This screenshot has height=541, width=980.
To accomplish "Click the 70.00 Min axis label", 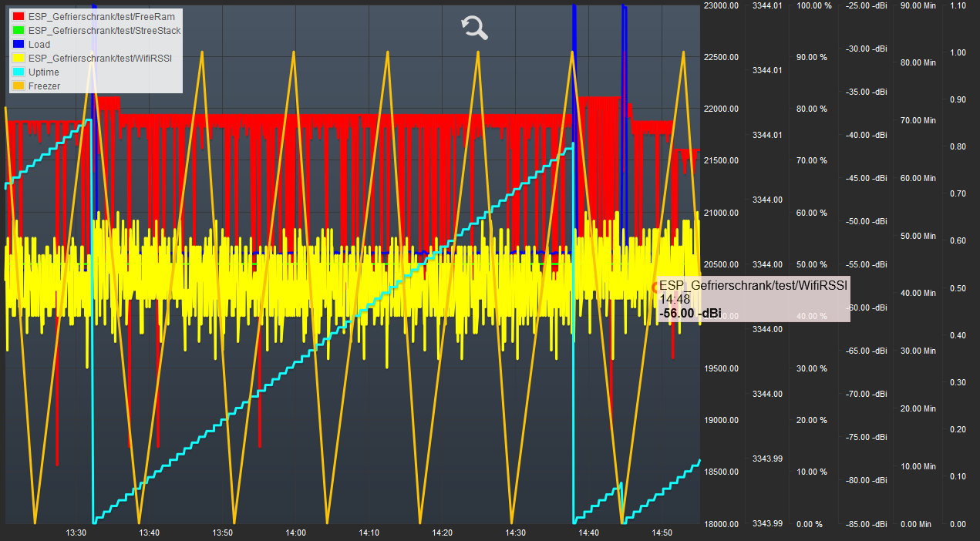I will point(918,120).
